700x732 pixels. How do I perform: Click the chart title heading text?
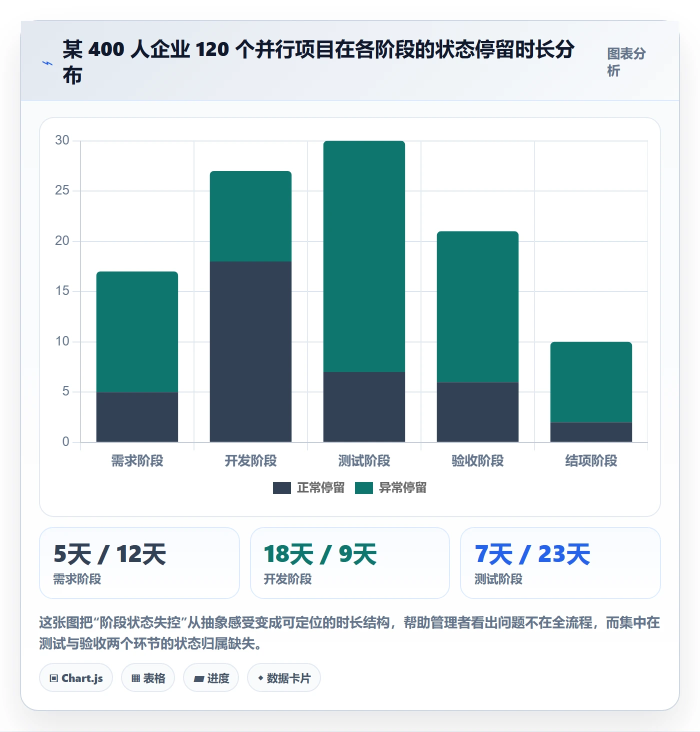click(318, 62)
